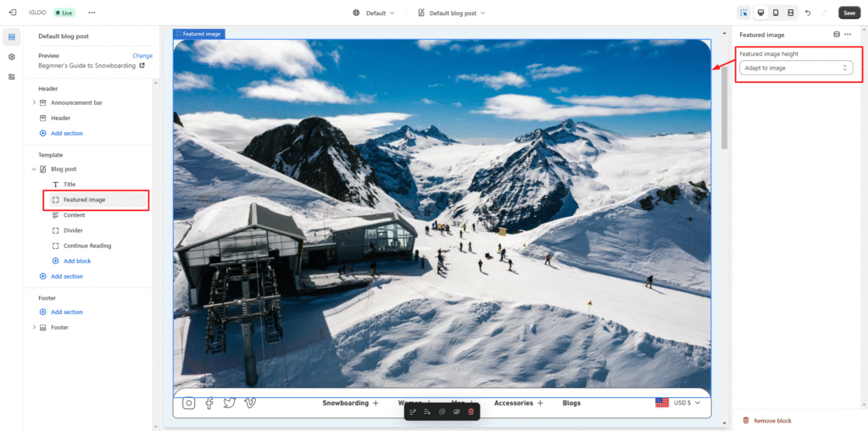Select the Content block in Blog post

[x=75, y=215]
